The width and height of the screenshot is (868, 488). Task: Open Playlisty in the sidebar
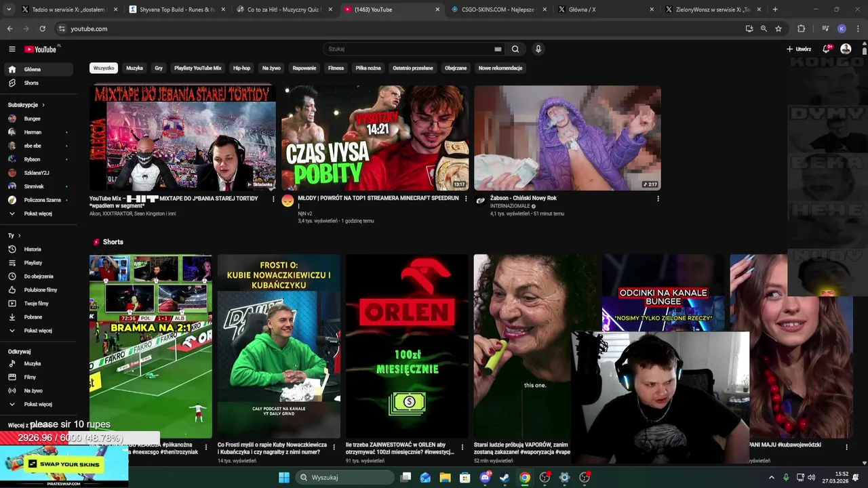point(38,262)
